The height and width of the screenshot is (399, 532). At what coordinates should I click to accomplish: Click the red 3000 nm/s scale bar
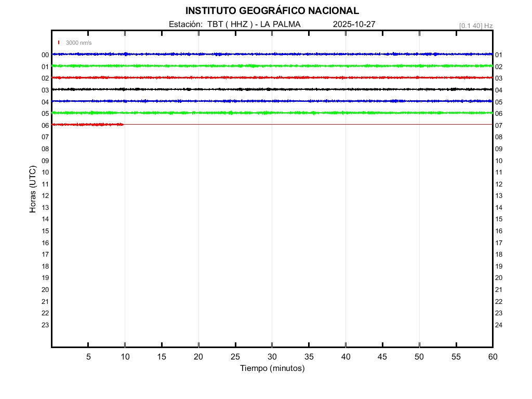(x=59, y=43)
